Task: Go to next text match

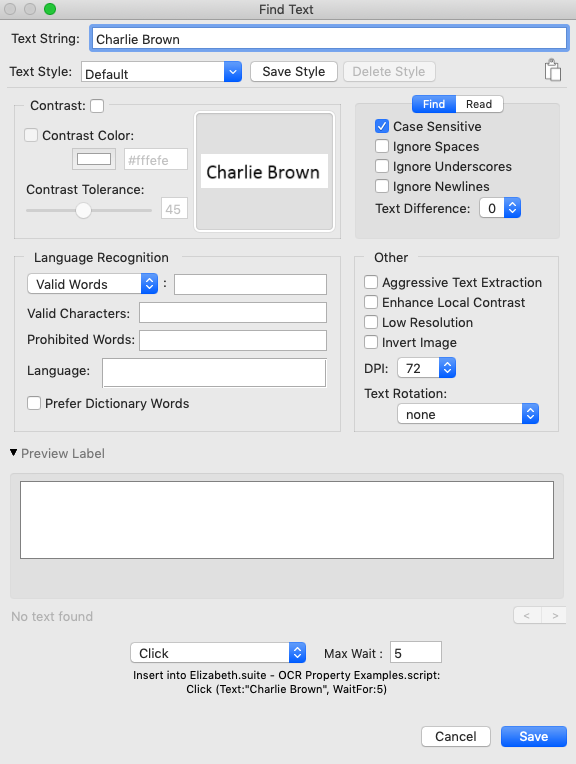Action: click(555, 615)
